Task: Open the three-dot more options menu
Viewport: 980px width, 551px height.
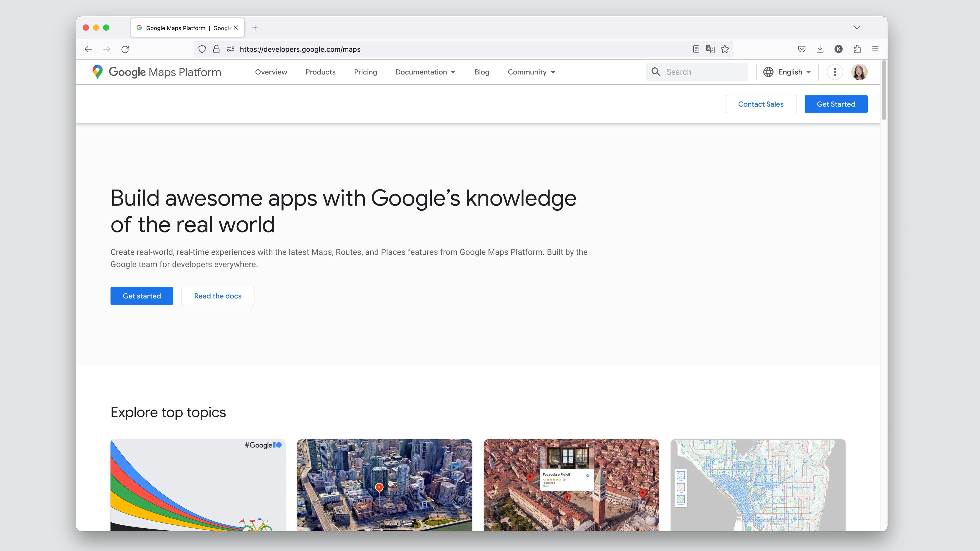Action: (x=835, y=72)
